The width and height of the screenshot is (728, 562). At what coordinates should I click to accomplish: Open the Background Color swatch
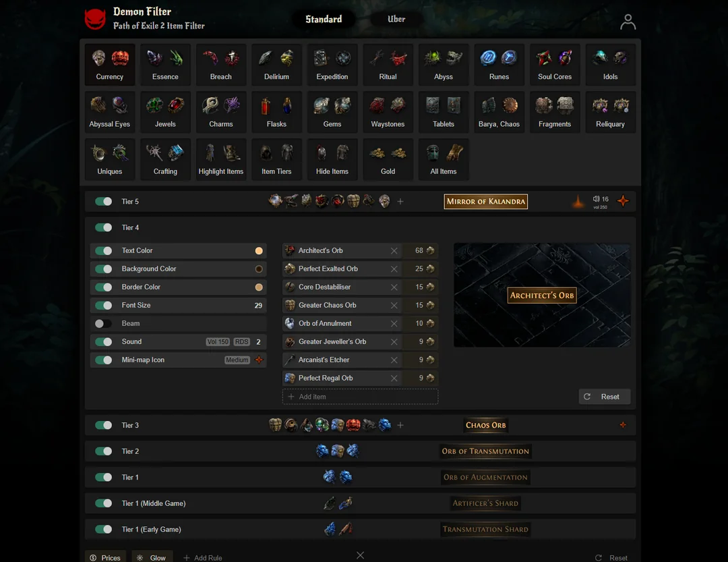(x=259, y=269)
